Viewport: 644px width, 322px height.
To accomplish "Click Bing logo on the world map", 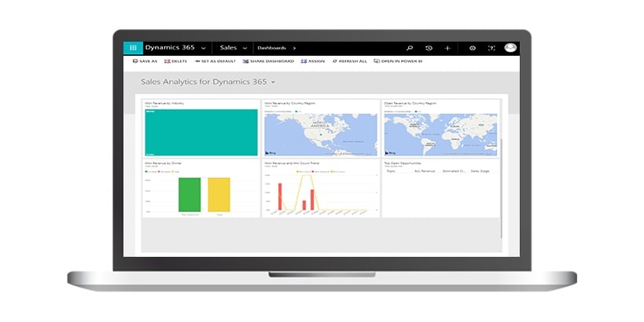I will [x=390, y=153].
